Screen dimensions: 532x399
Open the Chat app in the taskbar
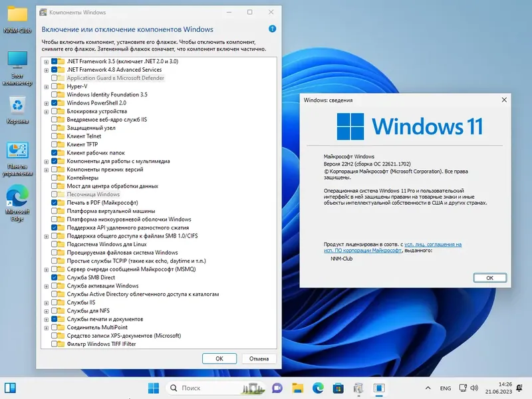click(277, 388)
